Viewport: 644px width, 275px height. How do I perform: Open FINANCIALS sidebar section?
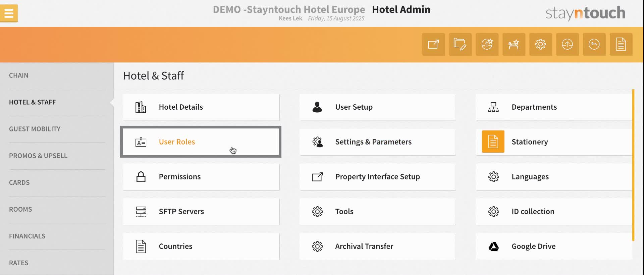[27, 236]
